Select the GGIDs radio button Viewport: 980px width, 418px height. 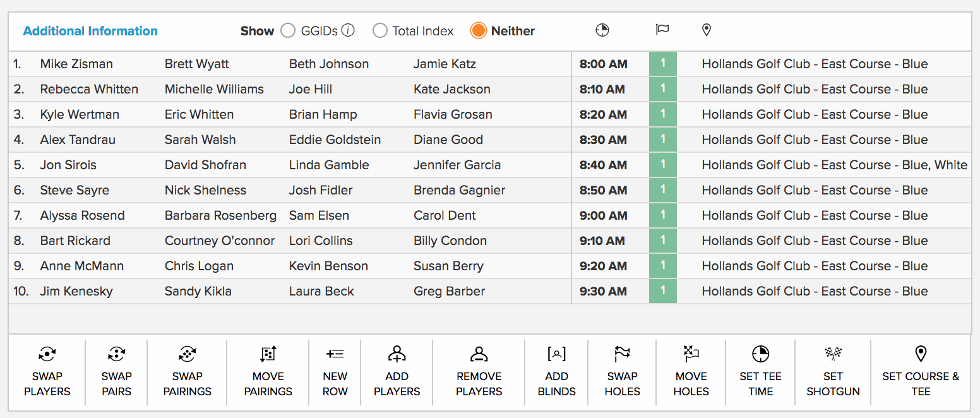(x=288, y=30)
